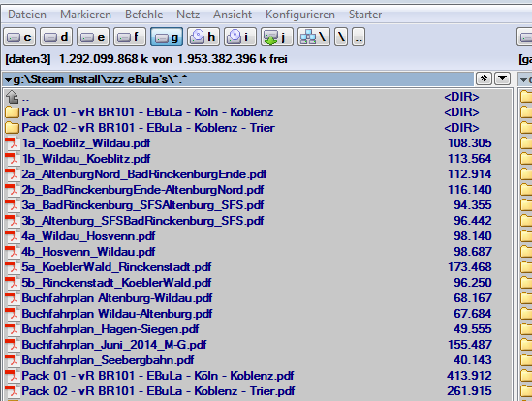Select file Buchfahrplan_Seebergbahn.pdf

pyautogui.click(x=108, y=360)
